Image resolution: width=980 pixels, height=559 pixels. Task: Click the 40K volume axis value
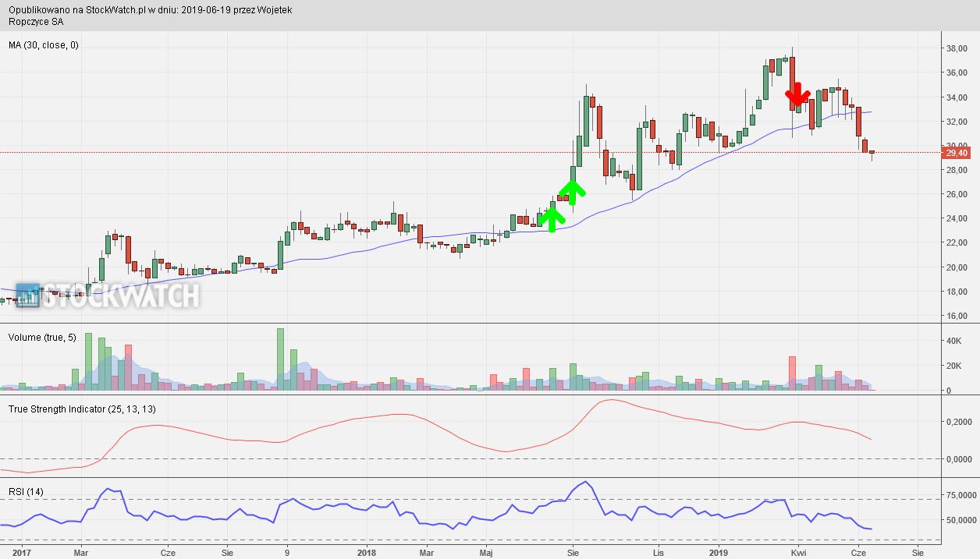(x=953, y=341)
